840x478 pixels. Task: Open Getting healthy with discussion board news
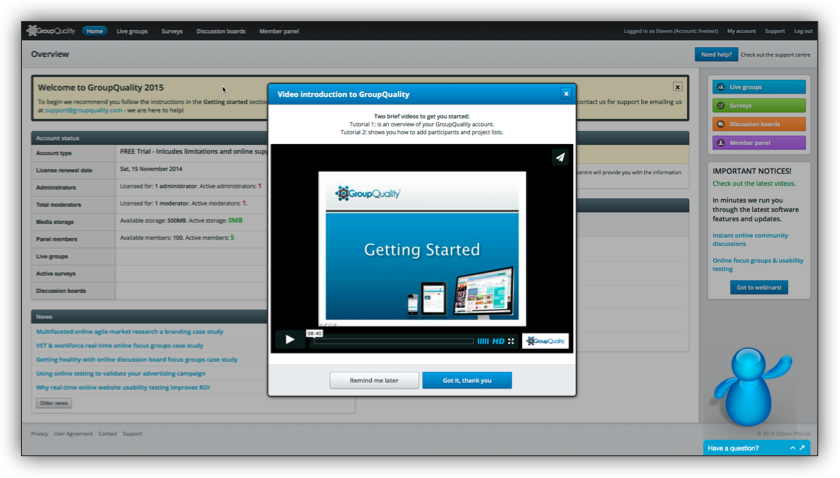pyautogui.click(x=137, y=360)
